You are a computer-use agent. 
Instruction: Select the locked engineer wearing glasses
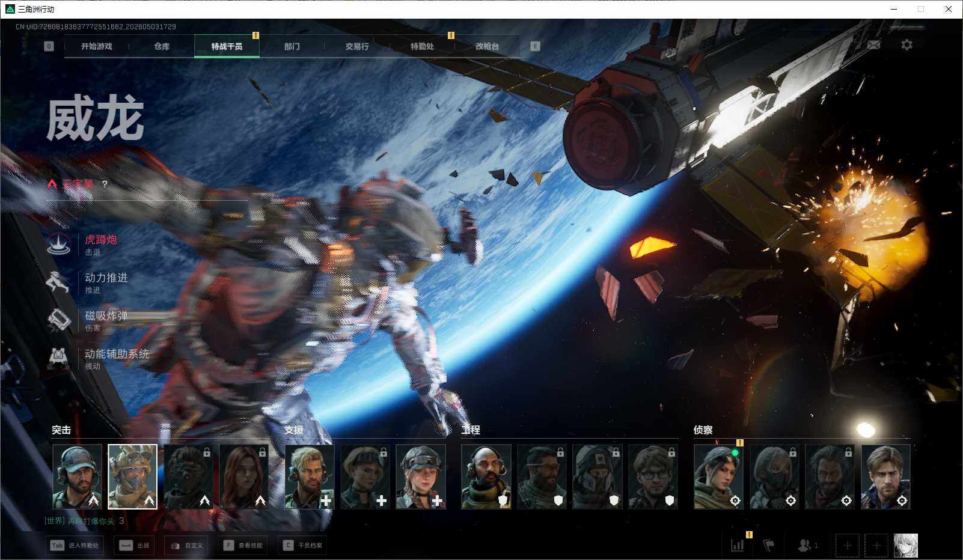click(653, 476)
